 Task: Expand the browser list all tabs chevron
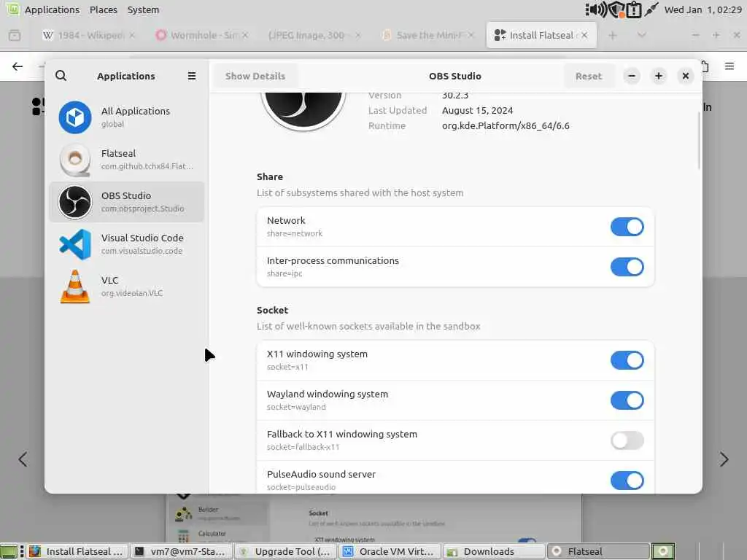642,35
